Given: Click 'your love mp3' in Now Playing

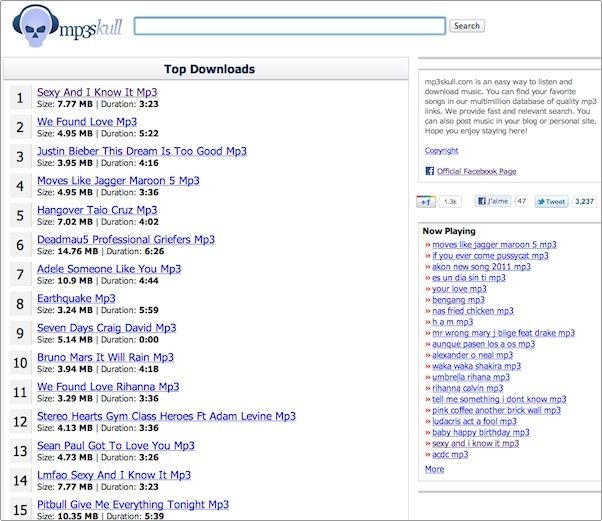Looking at the screenshot, I should (459, 289).
